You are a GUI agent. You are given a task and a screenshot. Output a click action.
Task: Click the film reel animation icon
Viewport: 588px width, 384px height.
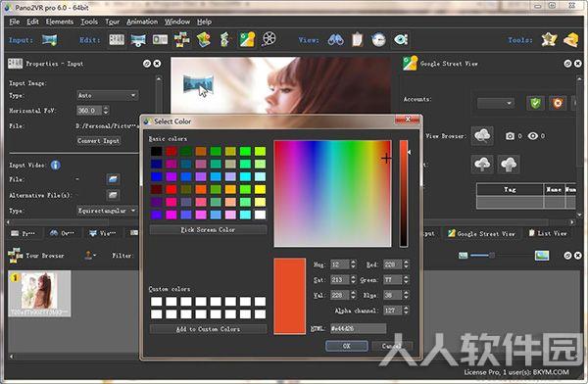point(269,39)
